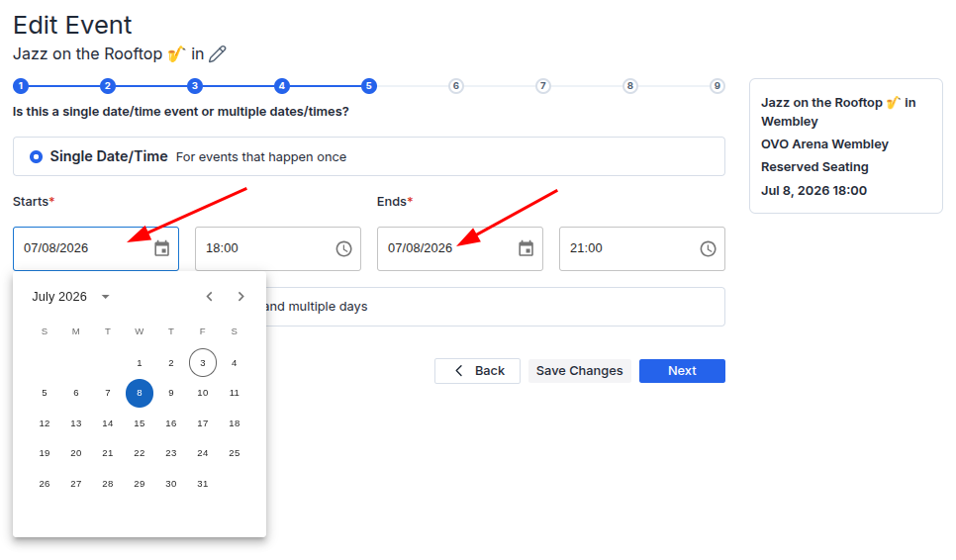Pick July 30 in the calendar
Image resolution: width=956 pixels, height=560 pixels.
coord(171,484)
